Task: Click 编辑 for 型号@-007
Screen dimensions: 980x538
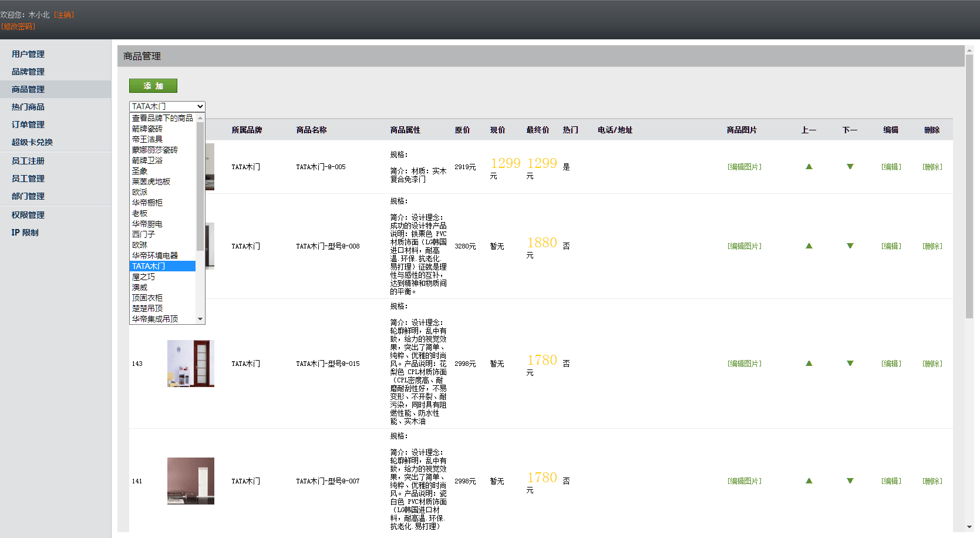Action: 891,481
